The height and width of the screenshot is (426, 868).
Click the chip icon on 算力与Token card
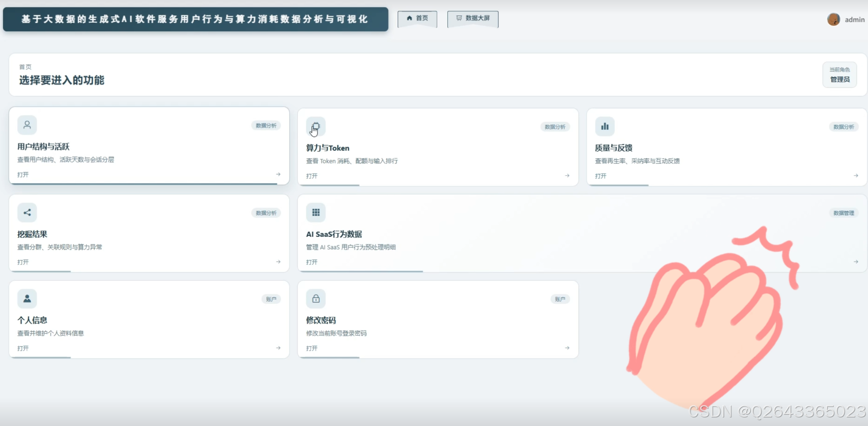click(x=316, y=126)
